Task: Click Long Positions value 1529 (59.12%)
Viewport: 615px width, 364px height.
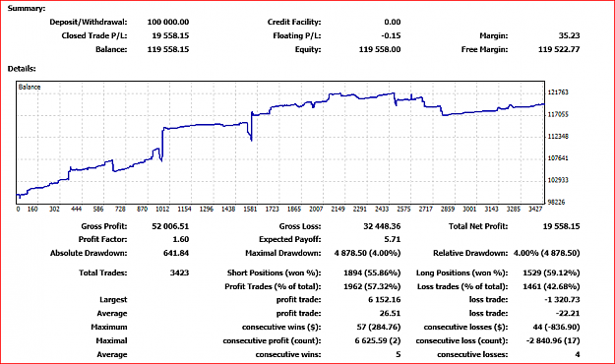Action: [x=551, y=273]
